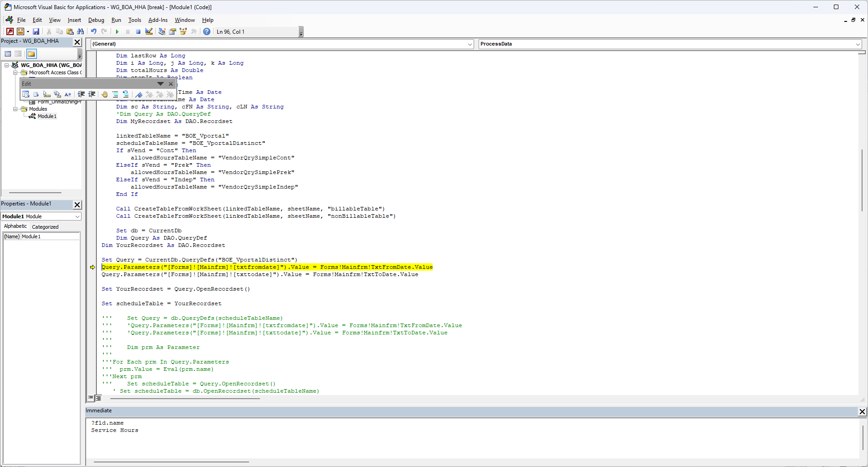Collapse Microsoft Access Class Objects folder
This screenshot has height=467, width=868.
click(x=15, y=72)
